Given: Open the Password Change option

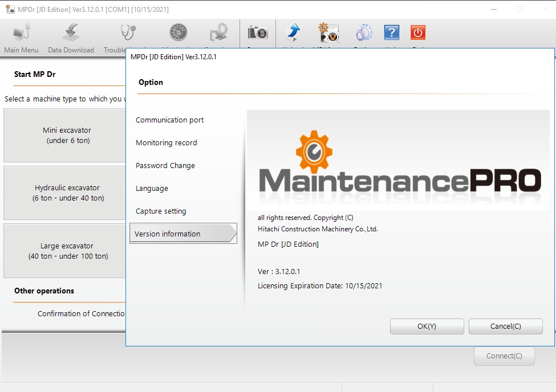Looking at the screenshot, I should click(x=165, y=166).
